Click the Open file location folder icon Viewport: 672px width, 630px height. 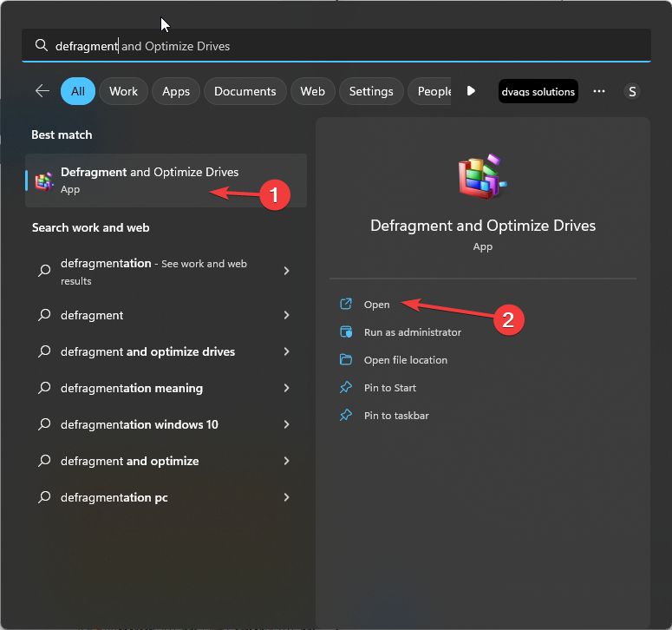pyautogui.click(x=346, y=359)
